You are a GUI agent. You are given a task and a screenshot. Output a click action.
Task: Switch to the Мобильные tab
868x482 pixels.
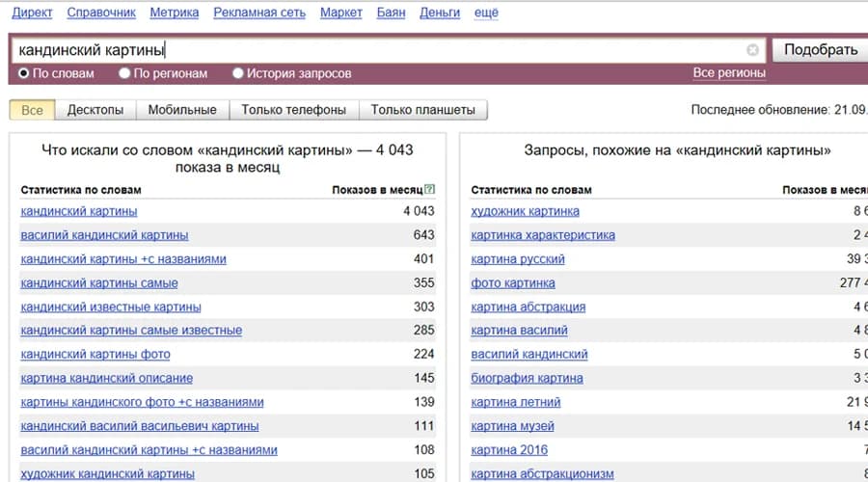[182, 110]
